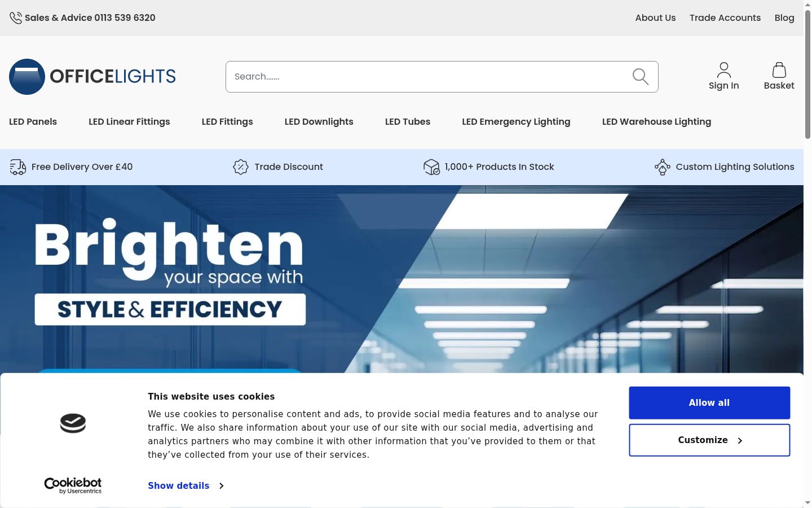This screenshot has height=508, width=812.
Task: Open the Customize cookie options
Action: 709,440
